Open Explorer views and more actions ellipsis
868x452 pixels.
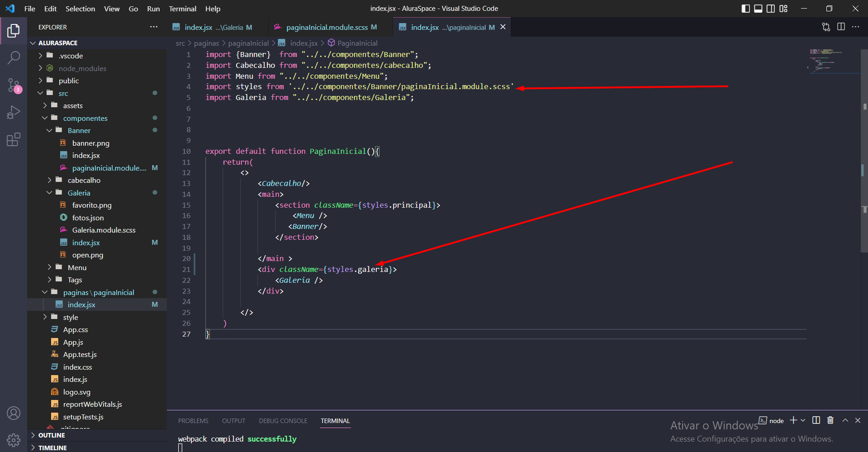[154, 27]
